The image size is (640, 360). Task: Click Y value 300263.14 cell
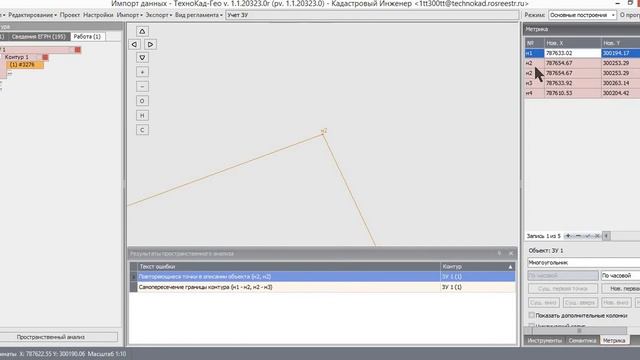(620, 83)
